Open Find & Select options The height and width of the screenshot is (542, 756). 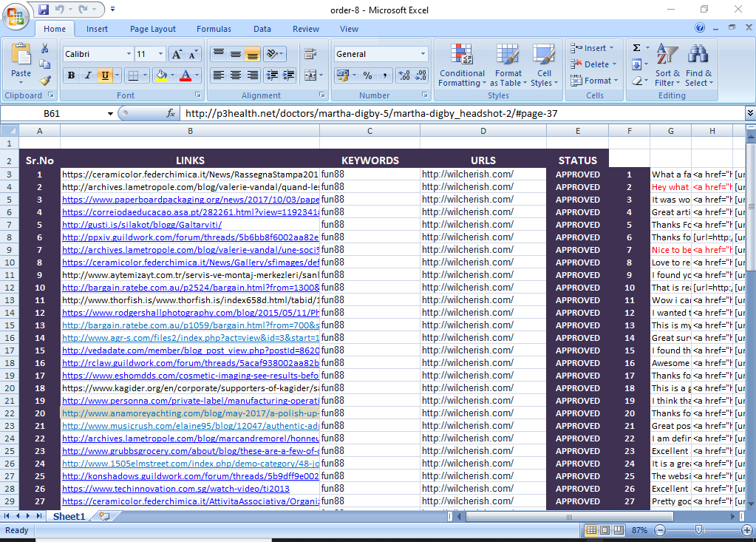[x=698, y=65]
